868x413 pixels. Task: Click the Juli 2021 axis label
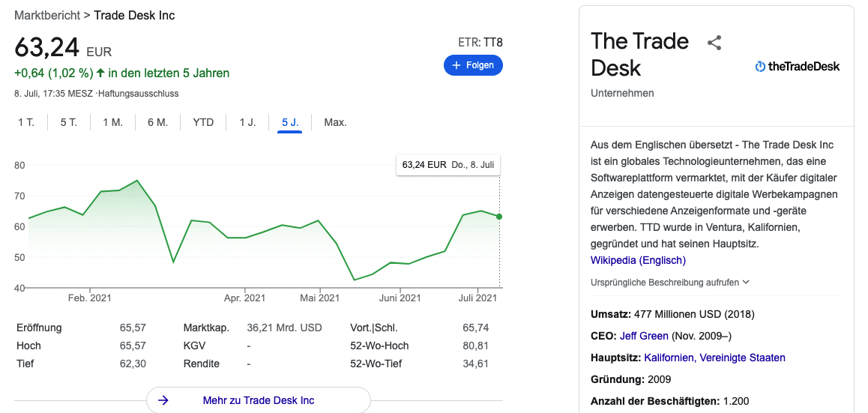(477, 298)
